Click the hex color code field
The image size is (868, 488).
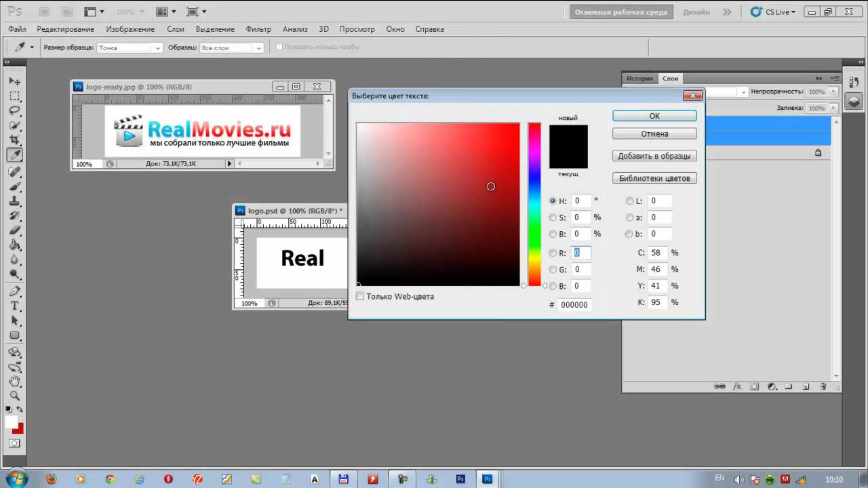[574, 305]
